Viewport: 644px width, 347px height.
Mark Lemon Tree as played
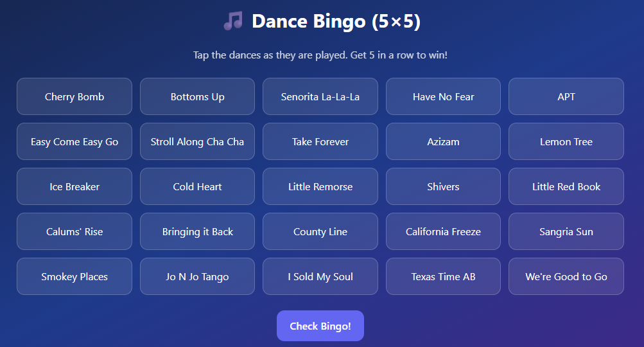click(566, 142)
